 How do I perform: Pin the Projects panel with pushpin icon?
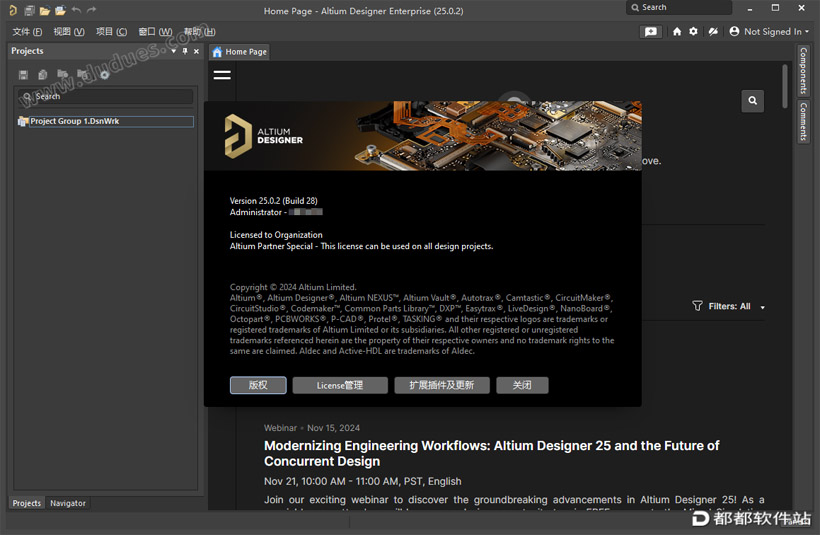pyautogui.click(x=185, y=51)
